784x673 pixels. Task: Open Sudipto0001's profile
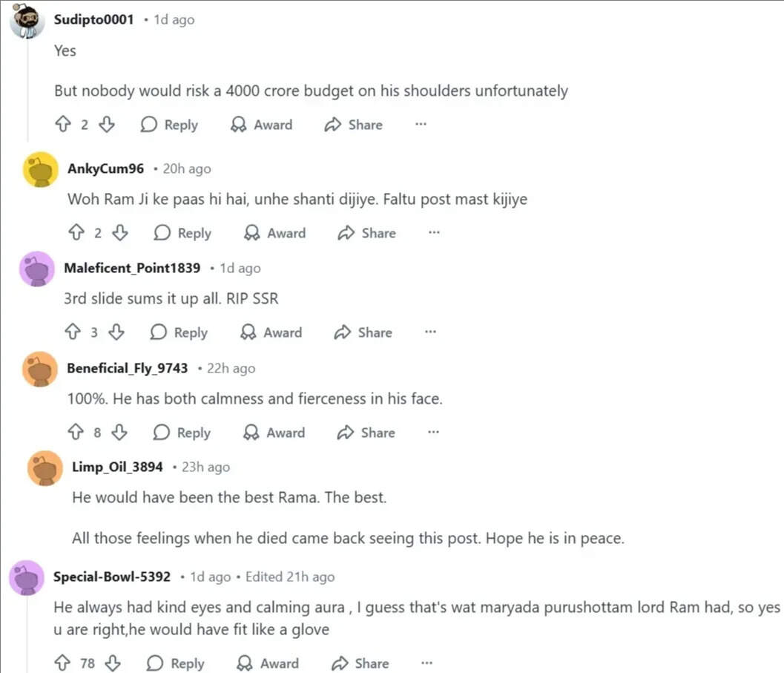pyautogui.click(x=94, y=20)
